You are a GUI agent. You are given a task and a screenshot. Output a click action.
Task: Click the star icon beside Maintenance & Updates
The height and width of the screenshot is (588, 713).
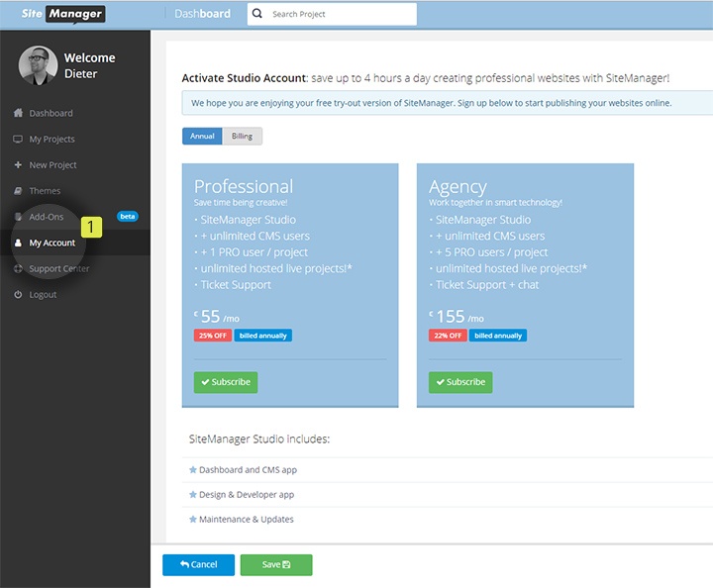coord(193,519)
